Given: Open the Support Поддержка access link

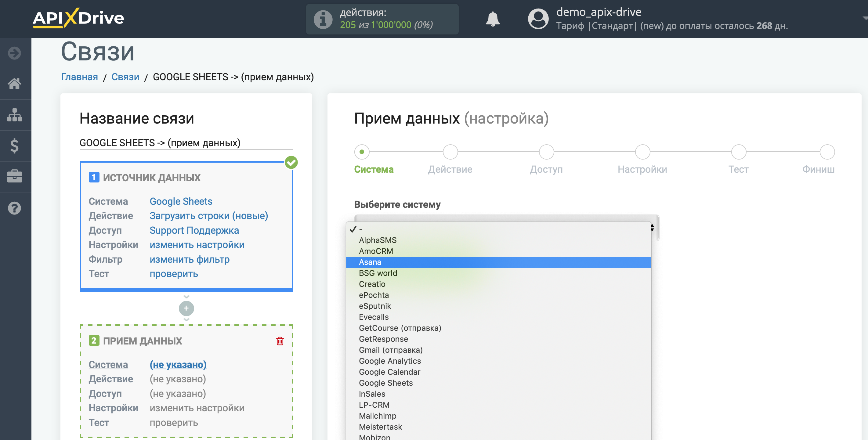Looking at the screenshot, I should (x=194, y=230).
